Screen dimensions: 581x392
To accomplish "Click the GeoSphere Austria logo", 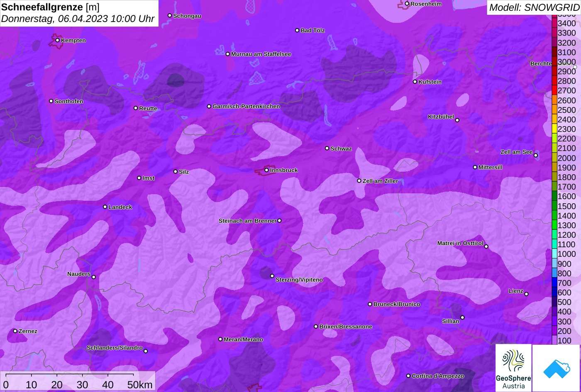I will pyautogui.click(x=513, y=368).
